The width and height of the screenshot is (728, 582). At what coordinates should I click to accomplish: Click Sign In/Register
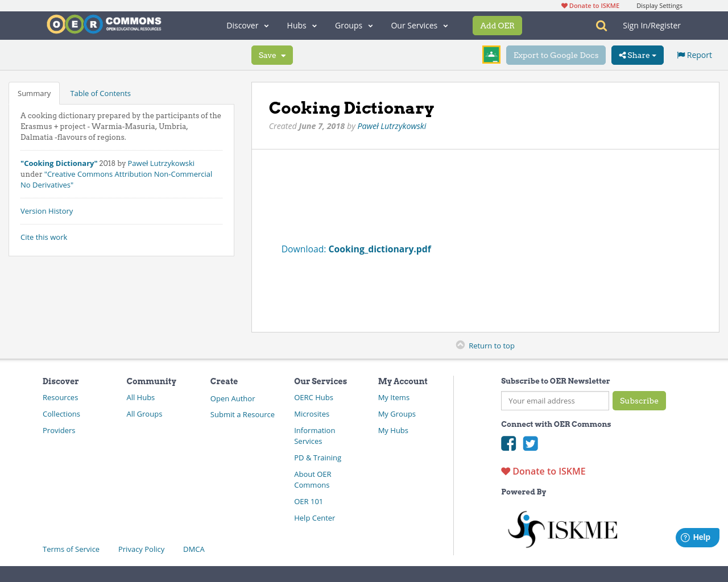pyautogui.click(x=651, y=25)
